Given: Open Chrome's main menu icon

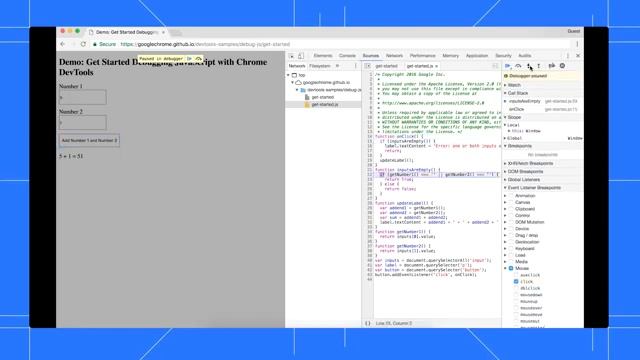Looking at the screenshot, I should [x=577, y=44].
